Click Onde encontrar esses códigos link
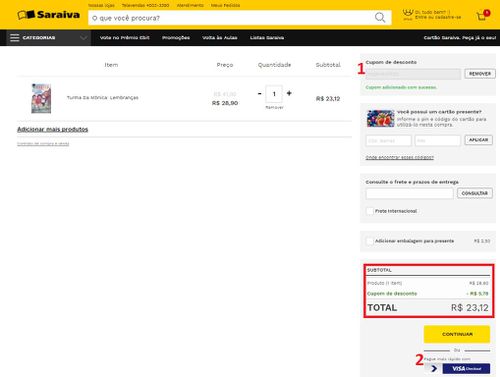 coord(400,157)
